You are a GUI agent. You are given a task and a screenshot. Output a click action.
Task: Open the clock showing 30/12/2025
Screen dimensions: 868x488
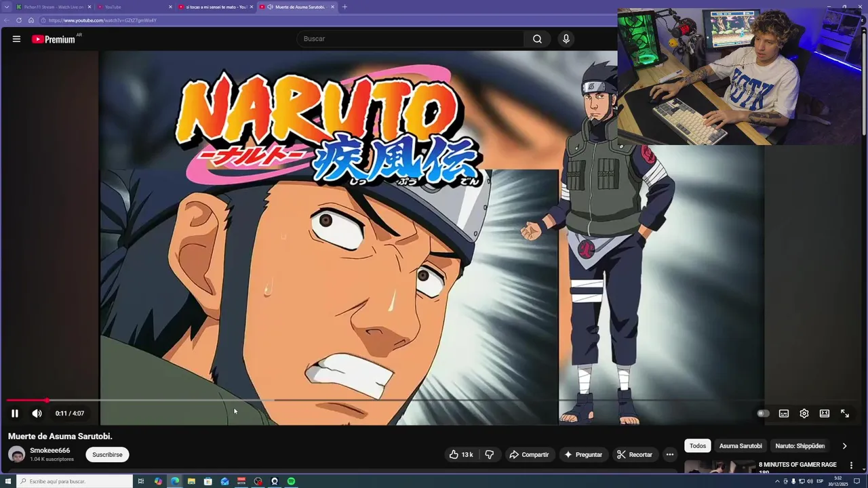(x=838, y=481)
